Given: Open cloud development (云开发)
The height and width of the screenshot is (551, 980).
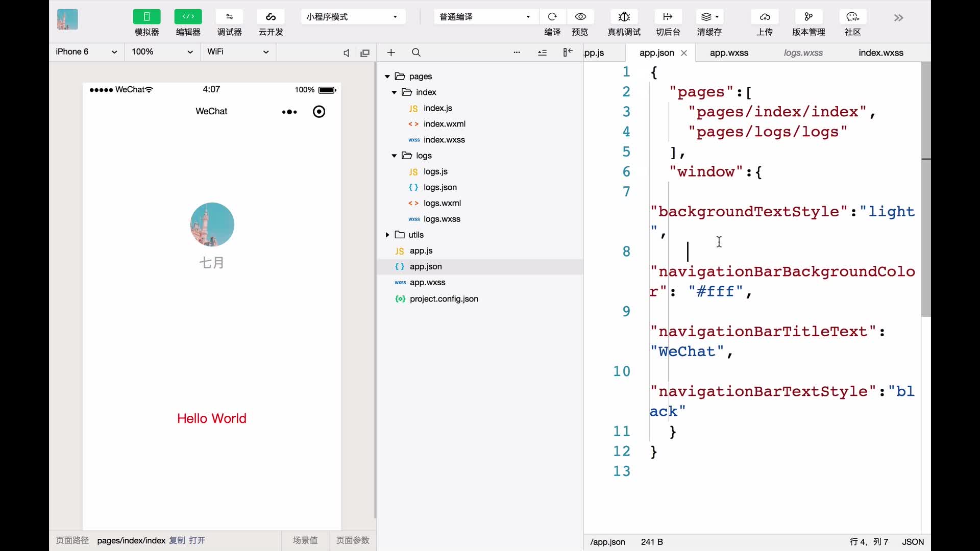Looking at the screenshot, I should [x=271, y=17].
